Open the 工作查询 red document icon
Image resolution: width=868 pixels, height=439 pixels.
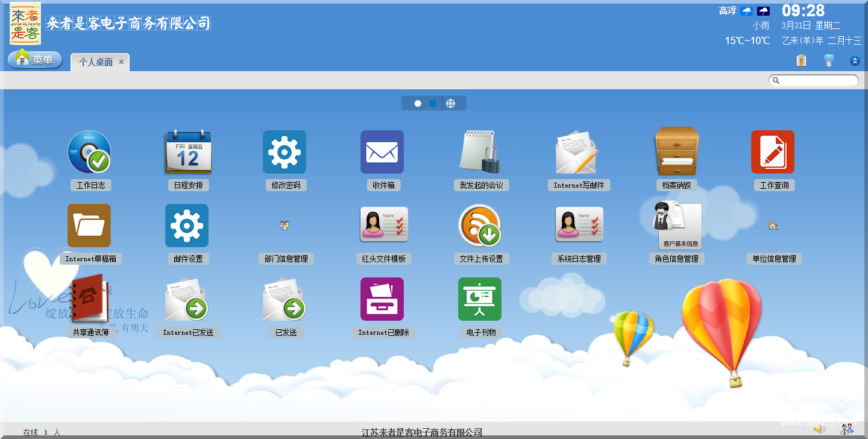coord(773,152)
